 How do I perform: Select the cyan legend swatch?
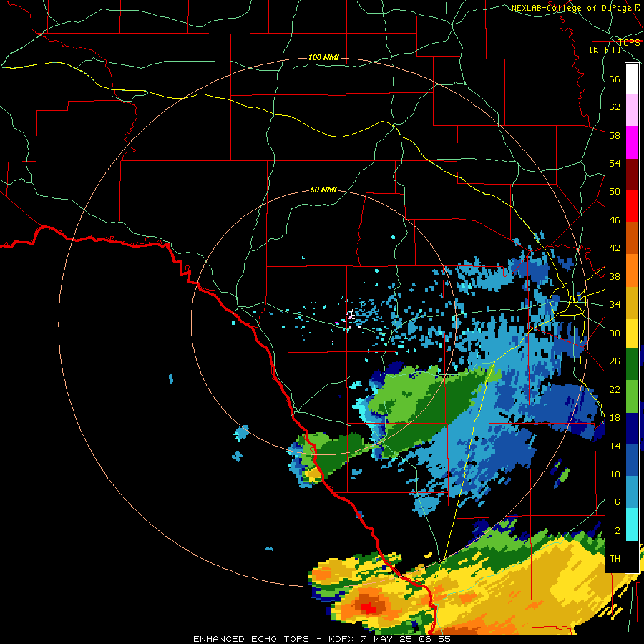coord(632,525)
